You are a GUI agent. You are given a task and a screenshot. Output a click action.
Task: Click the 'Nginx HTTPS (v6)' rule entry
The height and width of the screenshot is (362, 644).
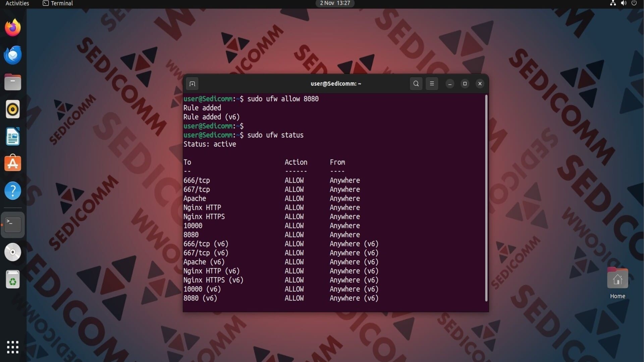pos(213,280)
